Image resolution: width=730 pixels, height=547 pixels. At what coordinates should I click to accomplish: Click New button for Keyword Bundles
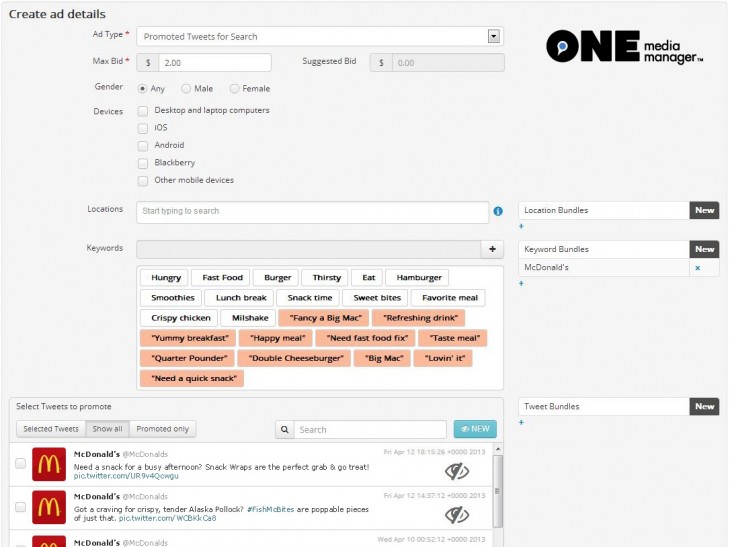(704, 249)
